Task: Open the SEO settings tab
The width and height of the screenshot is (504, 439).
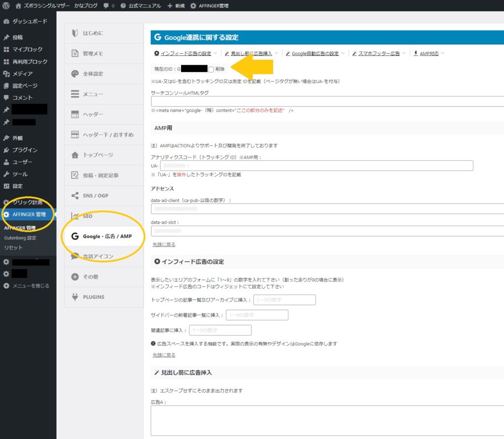Action: point(87,216)
